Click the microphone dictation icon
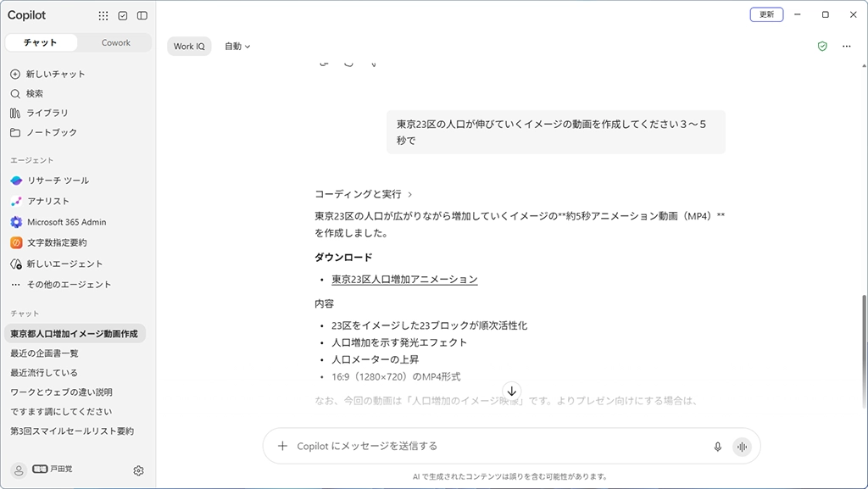The image size is (868, 489). click(717, 447)
